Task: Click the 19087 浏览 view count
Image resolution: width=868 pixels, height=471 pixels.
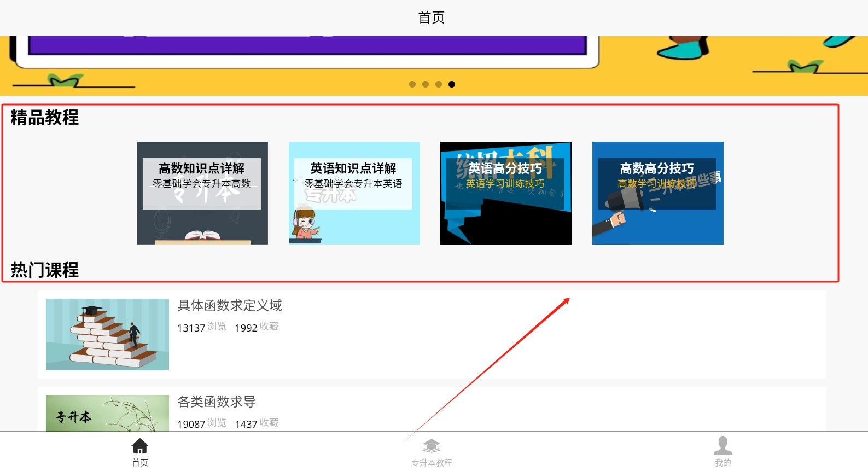Action: tap(202, 423)
